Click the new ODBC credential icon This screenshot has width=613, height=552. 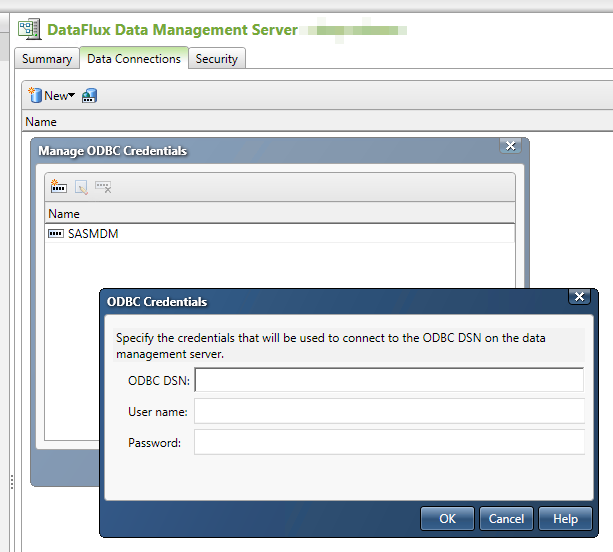pyautogui.click(x=58, y=186)
